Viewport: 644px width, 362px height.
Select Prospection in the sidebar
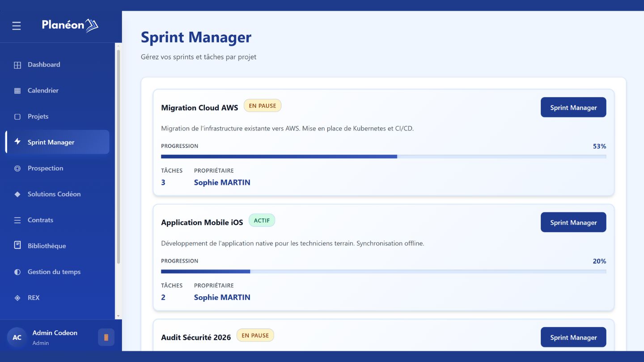[x=57, y=168]
